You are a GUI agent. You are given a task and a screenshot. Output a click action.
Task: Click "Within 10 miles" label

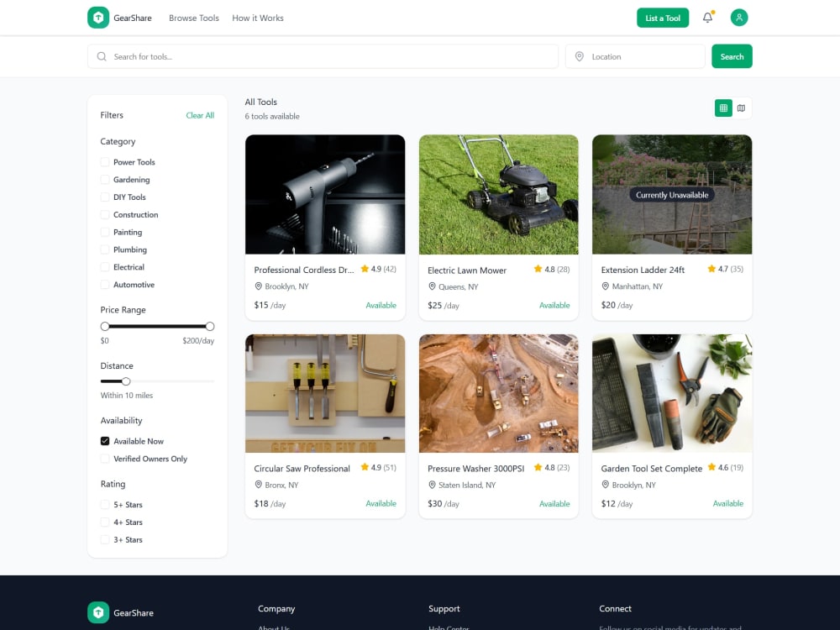(127, 396)
